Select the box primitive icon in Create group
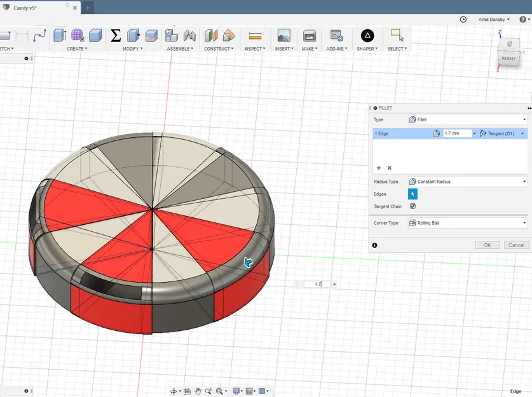Screen dimensions: 532x397 tap(96, 36)
